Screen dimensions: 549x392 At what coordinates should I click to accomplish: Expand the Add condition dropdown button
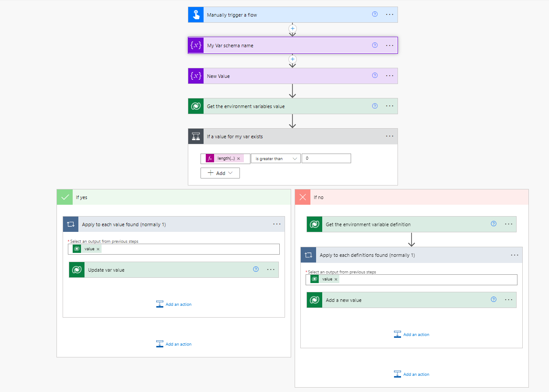(x=220, y=173)
